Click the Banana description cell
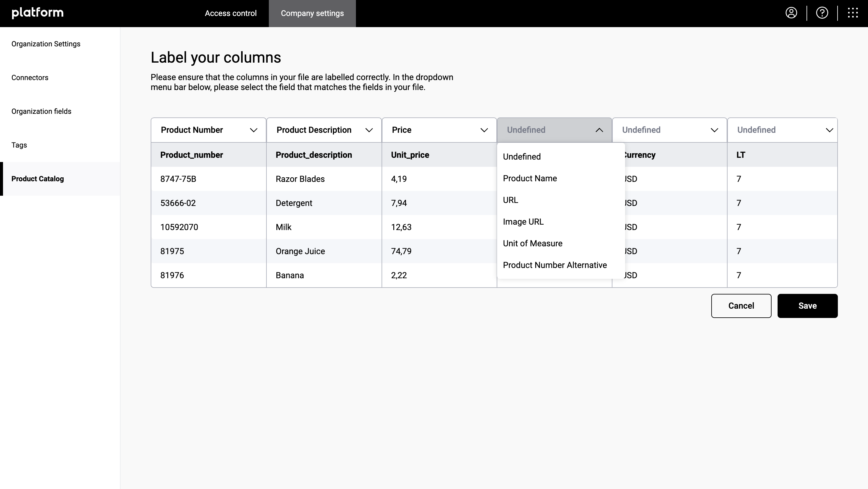This screenshot has width=868, height=489. pos(324,275)
